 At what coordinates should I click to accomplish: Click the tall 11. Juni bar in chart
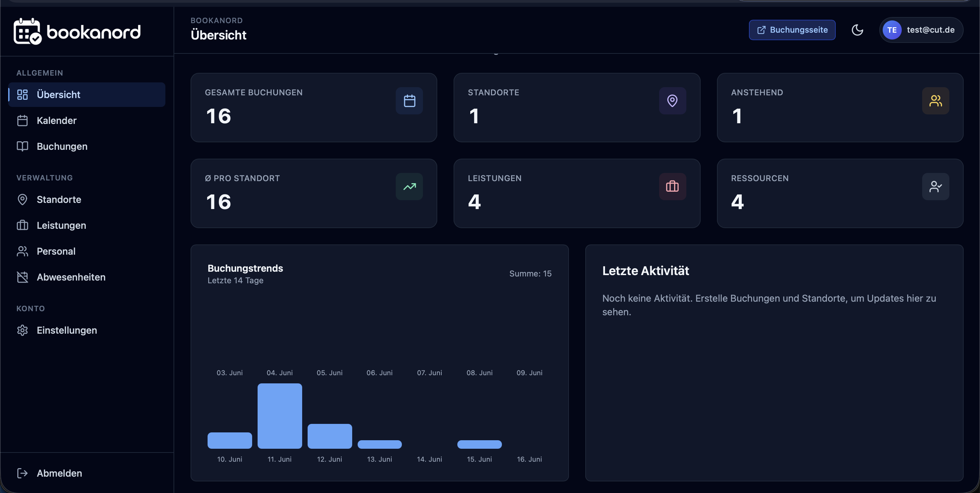tap(280, 416)
